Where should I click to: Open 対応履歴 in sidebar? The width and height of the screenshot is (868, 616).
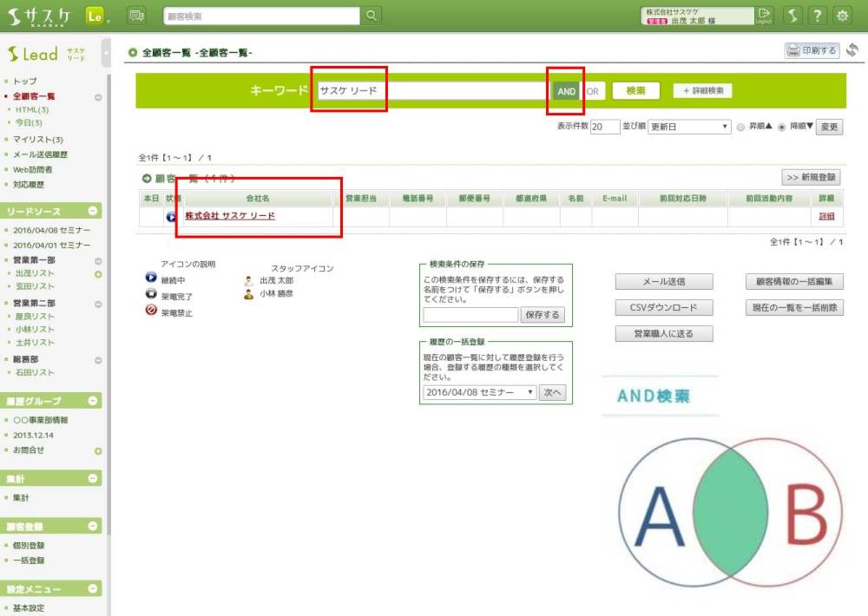click(x=29, y=184)
